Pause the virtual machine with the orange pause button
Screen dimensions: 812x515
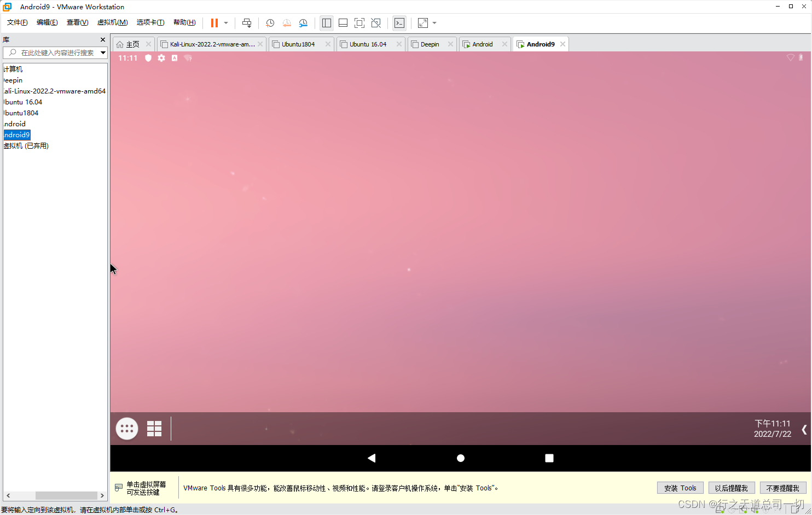coord(214,23)
